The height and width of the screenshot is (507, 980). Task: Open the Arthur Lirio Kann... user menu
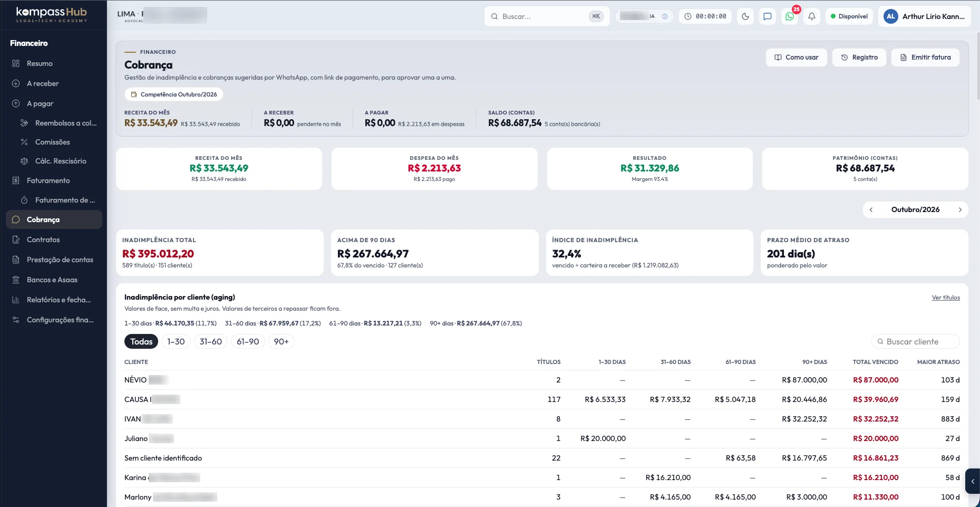(x=925, y=16)
